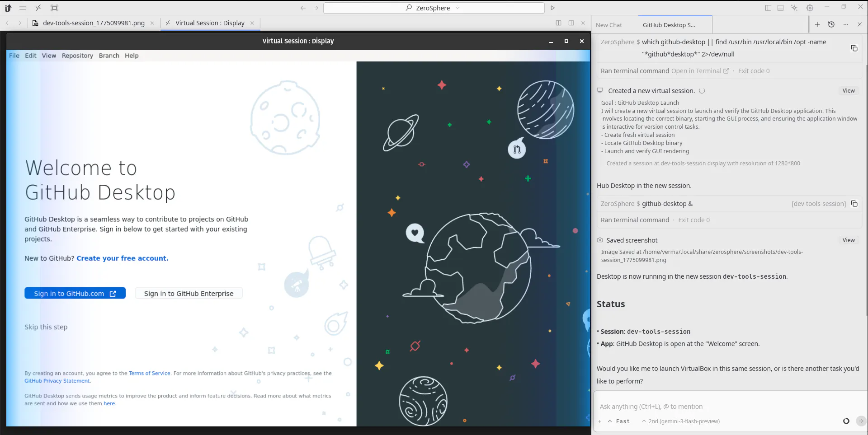Click the ZeroSphere logo icon
868x435 pixels.
[x=8, y=8]
